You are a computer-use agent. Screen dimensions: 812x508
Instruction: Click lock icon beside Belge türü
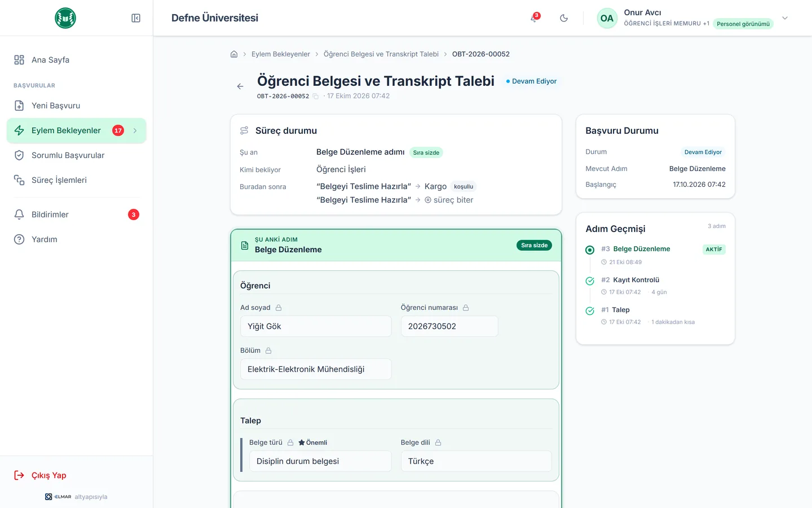click(290, 443)
